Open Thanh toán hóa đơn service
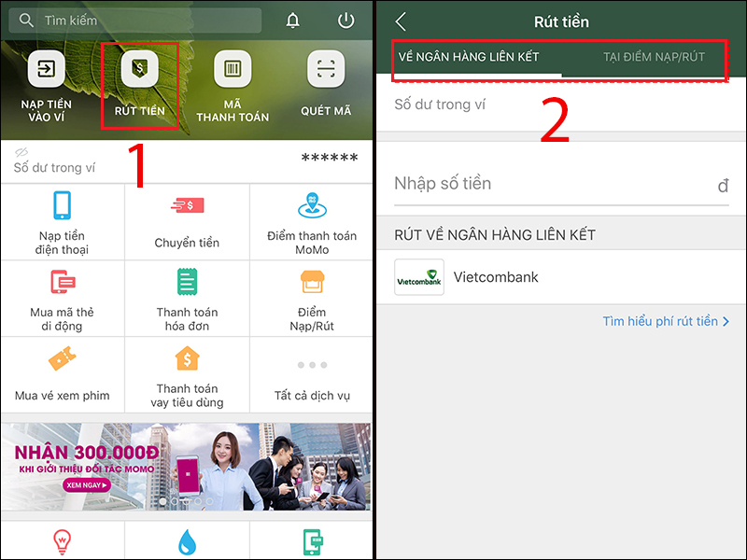The width and height of the screenshot is (747, 560). pyautogui.click(x=188, y=299)
